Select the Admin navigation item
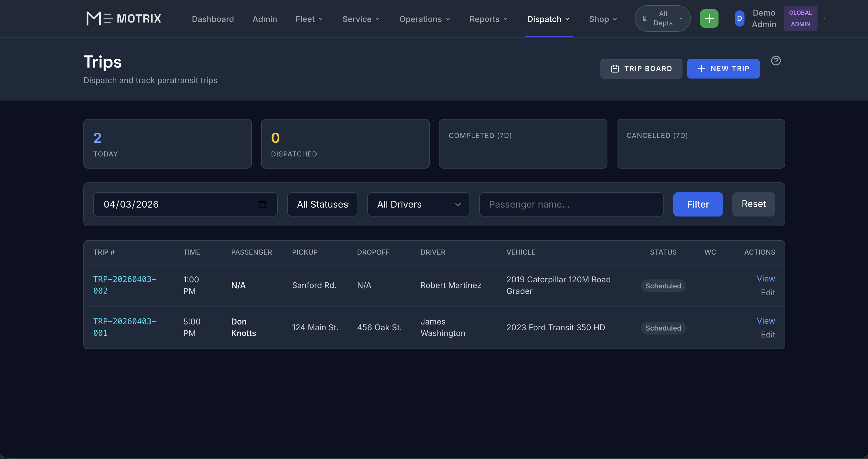The height and width of the screenshot is (459, 868). click(x=265, y=19)
